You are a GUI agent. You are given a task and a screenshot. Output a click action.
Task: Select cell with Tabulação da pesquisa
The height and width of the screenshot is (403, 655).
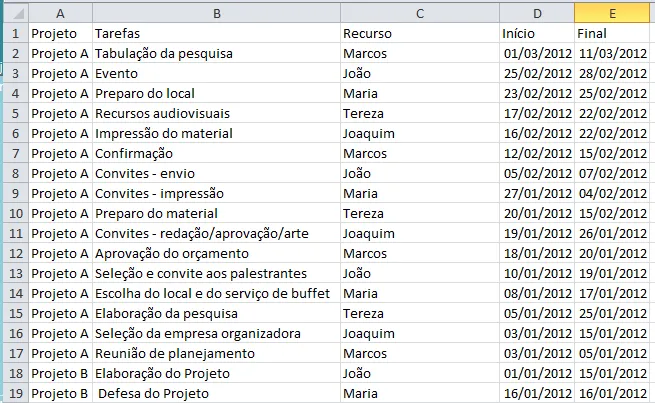216,53
